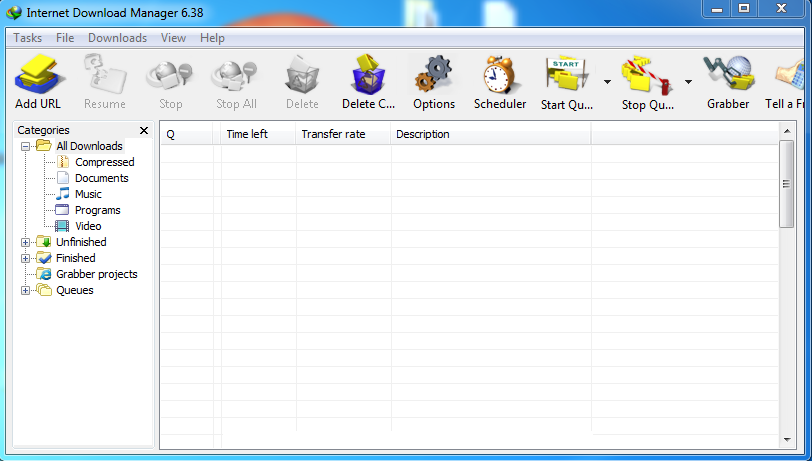Click the Grabber projects folder icon
This screenshot has height=461, width=812.
[x=44, y=274]
